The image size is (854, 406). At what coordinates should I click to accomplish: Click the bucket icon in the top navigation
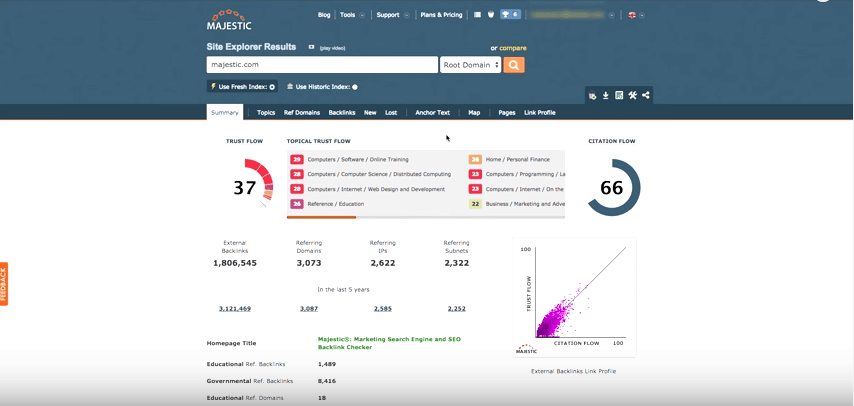coord(491,15)
